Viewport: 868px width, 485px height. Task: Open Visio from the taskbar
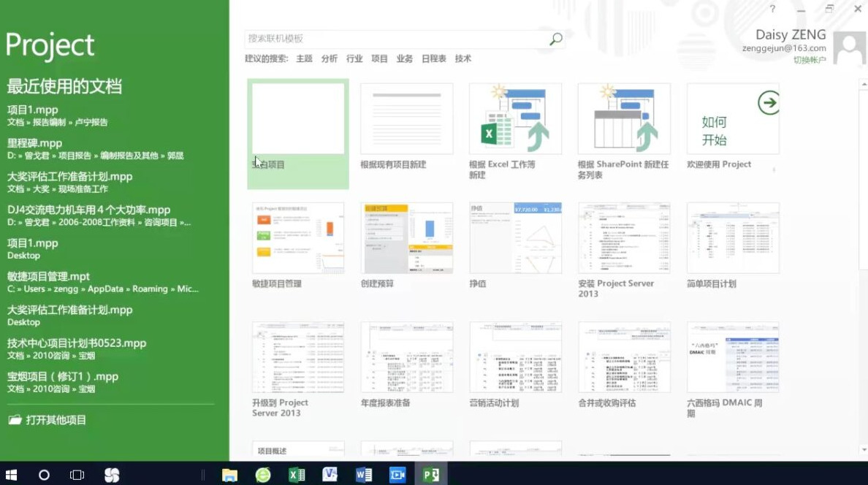pos(330,475)
